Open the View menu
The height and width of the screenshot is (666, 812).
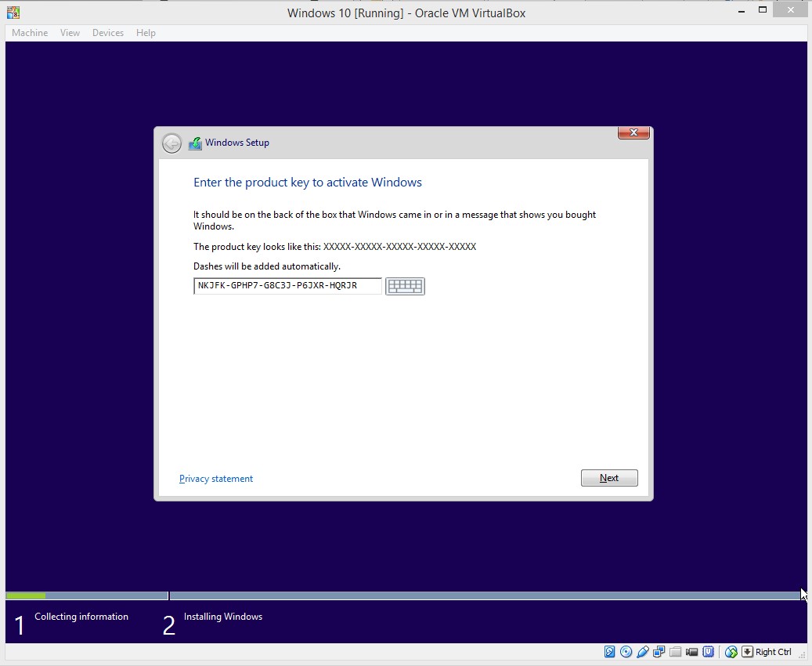70,33
